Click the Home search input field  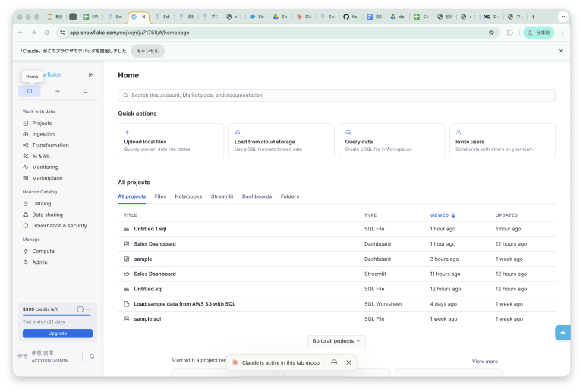click(x=336, y=96)
